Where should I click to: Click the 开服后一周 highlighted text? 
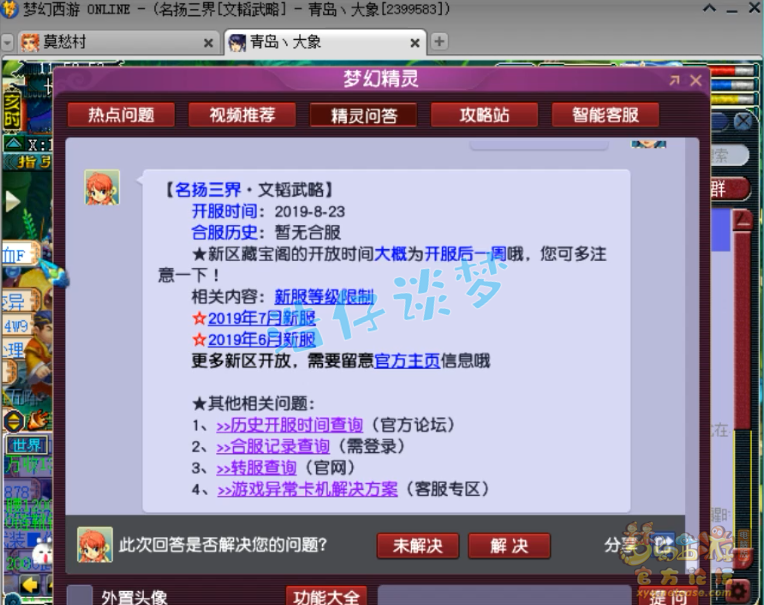[465, 254]
